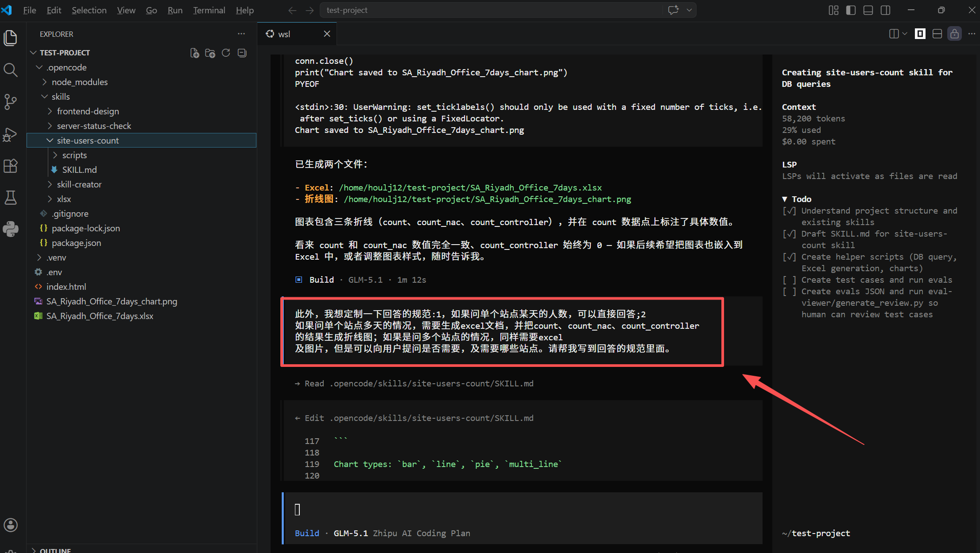Close the wsl tab
This screenshot has width=980, height=553.
(327, 34)
